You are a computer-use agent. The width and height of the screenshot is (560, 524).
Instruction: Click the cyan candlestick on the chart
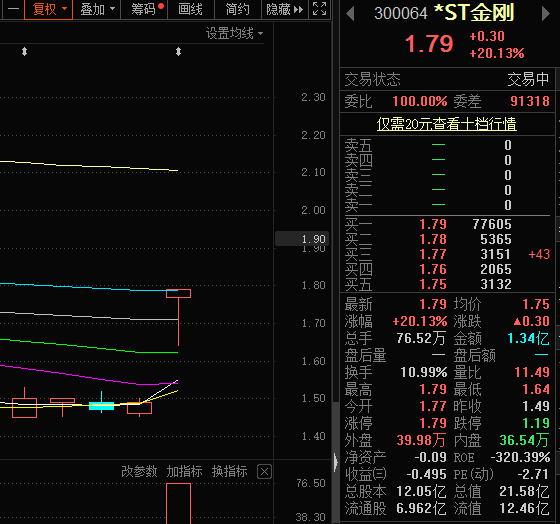click(x=101, y=406)
